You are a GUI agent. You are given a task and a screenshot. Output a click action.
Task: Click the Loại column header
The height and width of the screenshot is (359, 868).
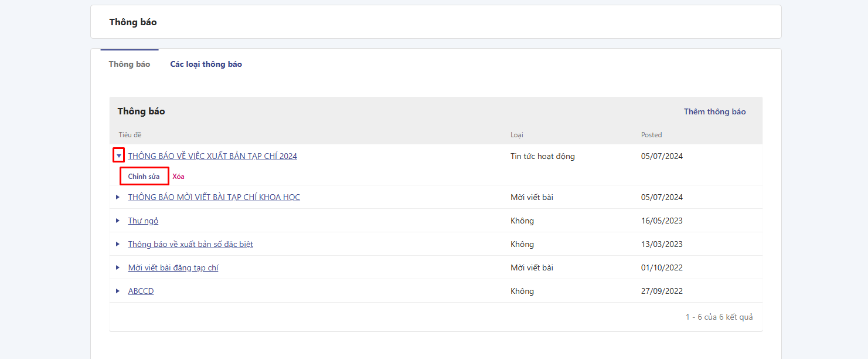(516, 135)
